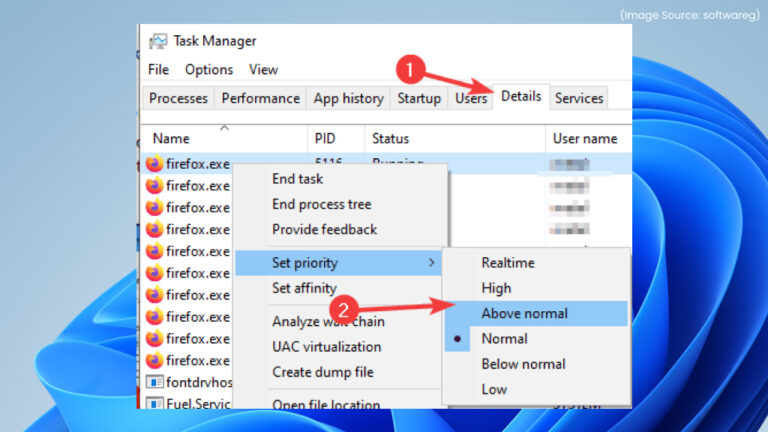Click Set priority menu entry label

[x=305, y=263]
